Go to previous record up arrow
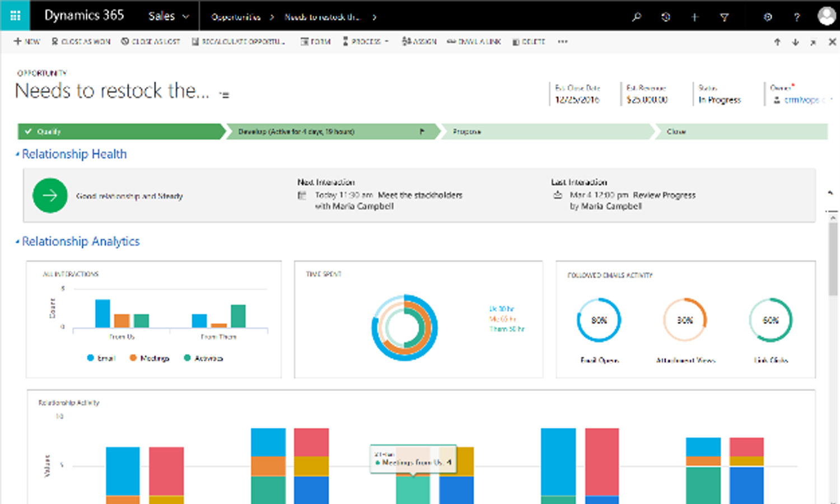This screenshot has width=840, height=504. (x=777, y=42)
